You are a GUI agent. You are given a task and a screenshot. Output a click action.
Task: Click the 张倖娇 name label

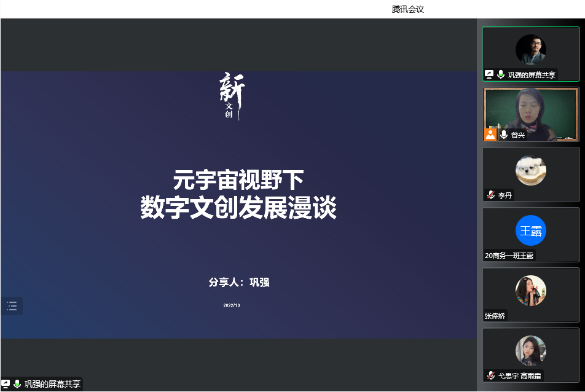tap(495, 316)
